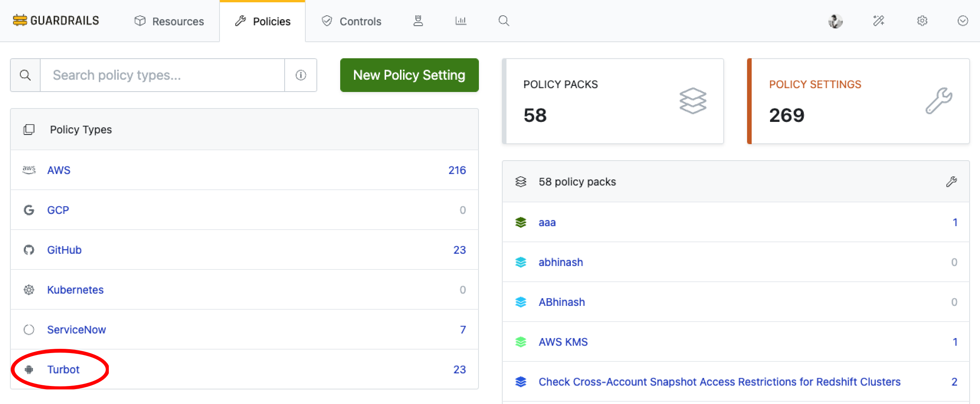Click the search info icon
The height and width of the screenshot is (404, 980).
tap(301, 75)
